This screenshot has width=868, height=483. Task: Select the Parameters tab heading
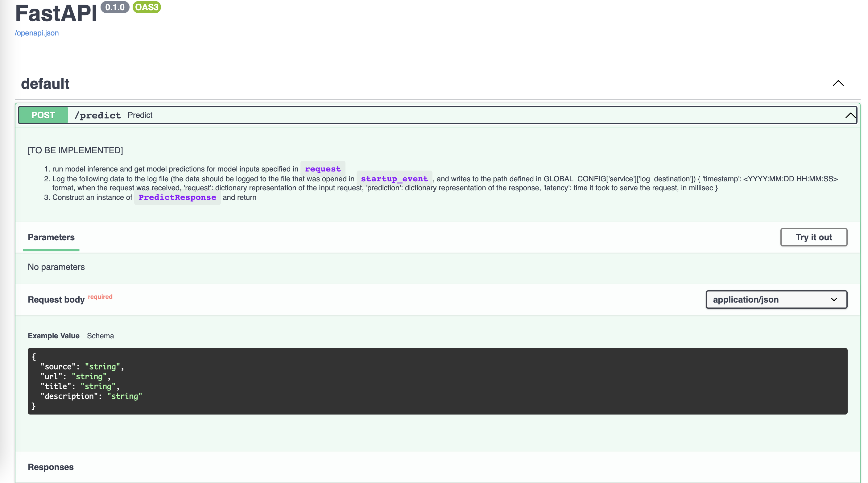tap(51, 237)
